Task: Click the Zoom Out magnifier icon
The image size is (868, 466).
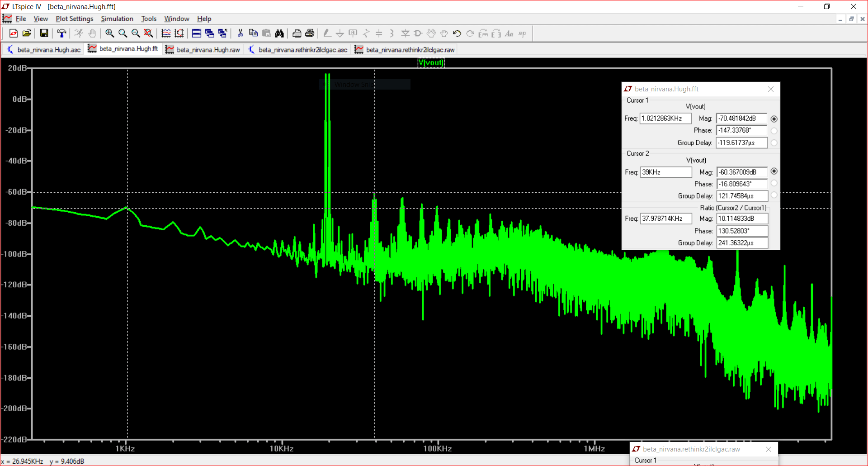Action: 135,33
